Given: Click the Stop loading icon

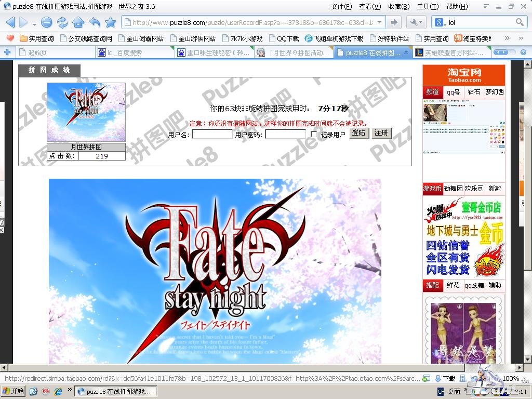Looking at the screenshot, I should 46,22.
